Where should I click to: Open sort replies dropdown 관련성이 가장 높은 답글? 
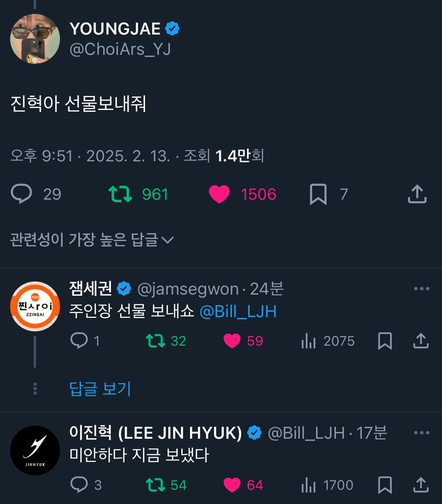(92, 240)
